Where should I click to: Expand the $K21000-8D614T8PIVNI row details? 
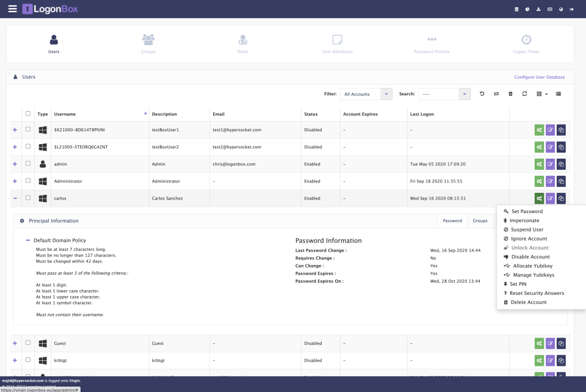tap(15, 130)
